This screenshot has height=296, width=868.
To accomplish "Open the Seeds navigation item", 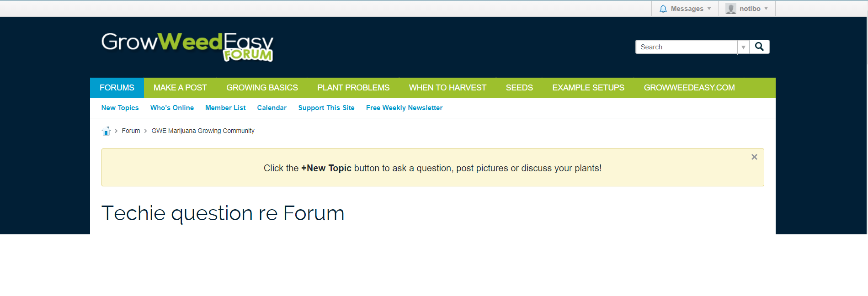I will (519, 88).
